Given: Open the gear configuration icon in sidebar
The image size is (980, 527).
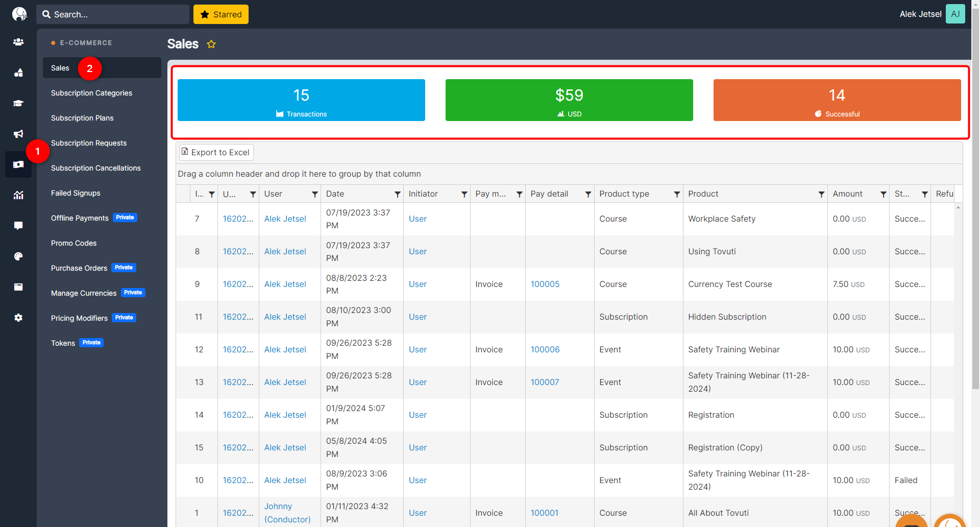Looking at the screenshot, I should pyautogui.click(x=18, y=318).
